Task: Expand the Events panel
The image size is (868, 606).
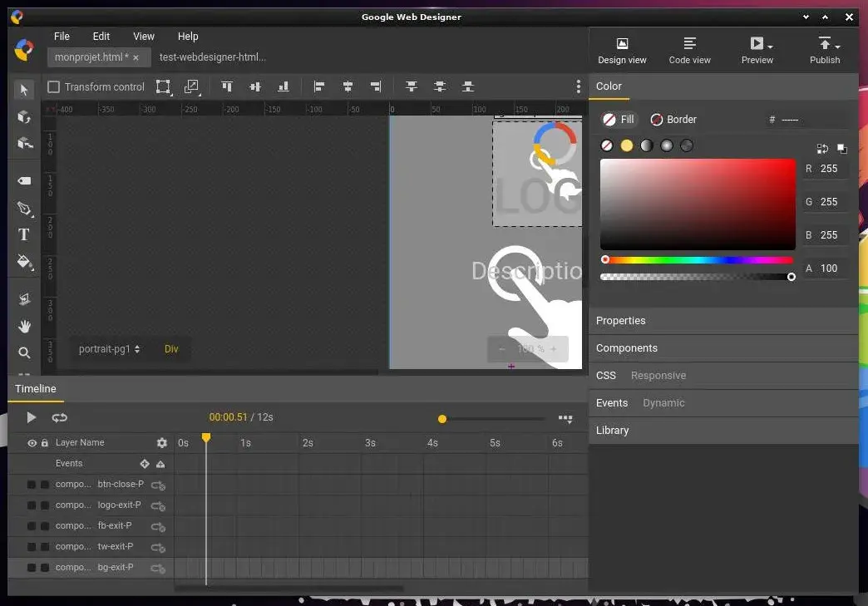Action: 612,403
